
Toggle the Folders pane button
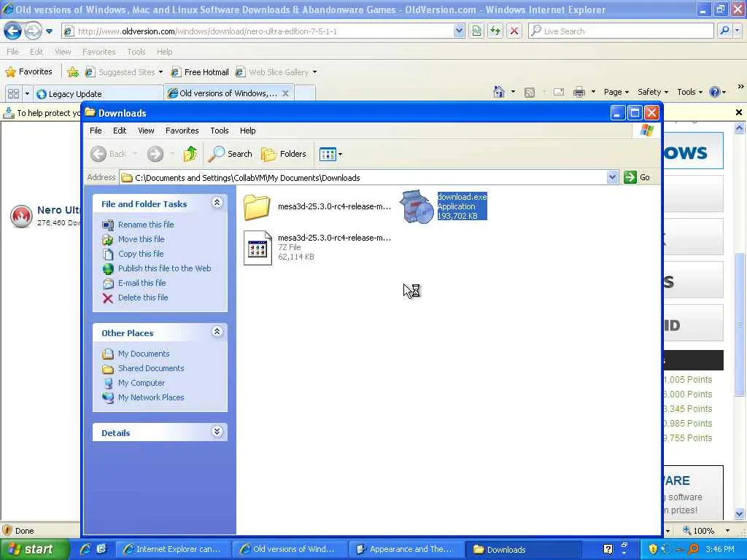click(284, 154)
